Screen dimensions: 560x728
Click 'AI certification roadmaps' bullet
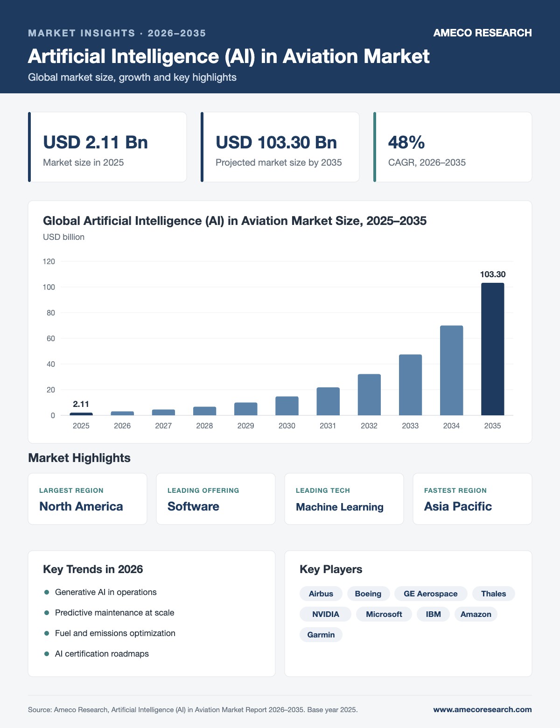click(x=102, y=654)
